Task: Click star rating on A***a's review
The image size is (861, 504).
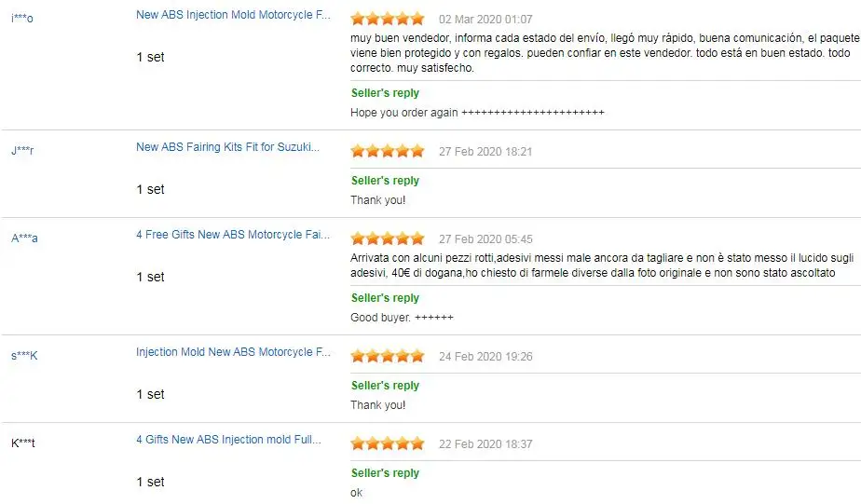Action: coord(388,238)
